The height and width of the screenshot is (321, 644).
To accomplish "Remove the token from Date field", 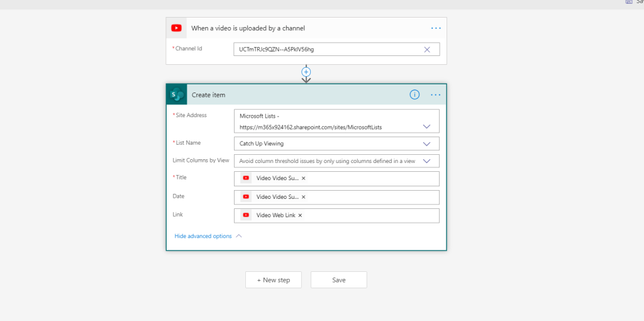I will pos(304,197).
